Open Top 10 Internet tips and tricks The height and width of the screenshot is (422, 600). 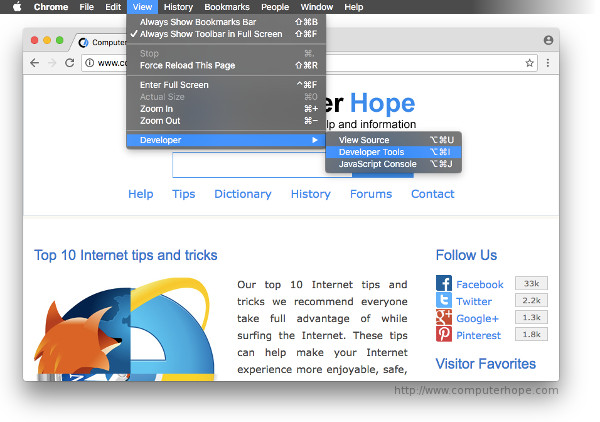pyautogui.click(x=126, y=255)
